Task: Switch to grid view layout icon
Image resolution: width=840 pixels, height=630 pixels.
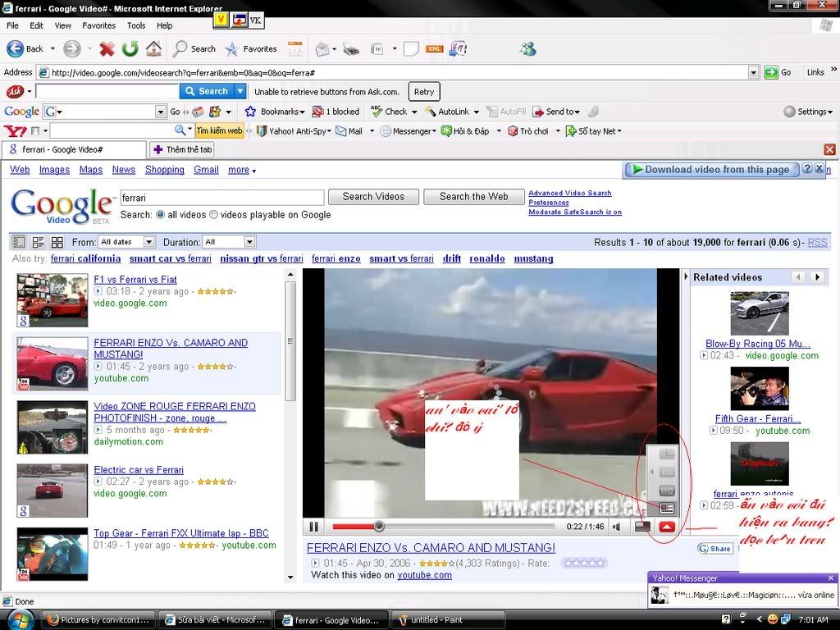Action: pyautogui.click(x=57, y=242)
